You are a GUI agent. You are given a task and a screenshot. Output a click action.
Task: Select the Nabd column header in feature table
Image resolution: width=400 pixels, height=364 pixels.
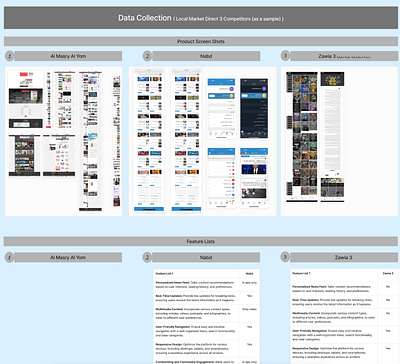coord(249,273)
